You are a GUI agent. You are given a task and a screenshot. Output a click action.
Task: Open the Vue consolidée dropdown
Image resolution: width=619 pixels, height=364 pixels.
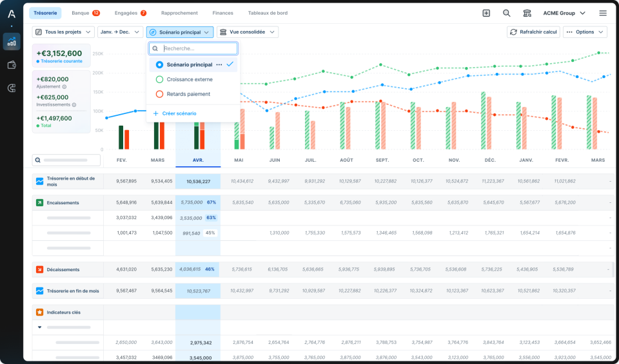(247, 32)
